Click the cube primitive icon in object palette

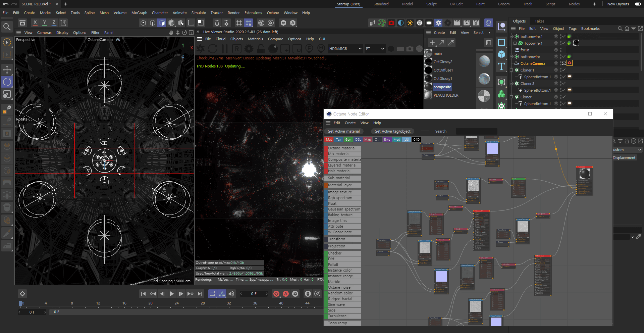[x=501, y=54]
